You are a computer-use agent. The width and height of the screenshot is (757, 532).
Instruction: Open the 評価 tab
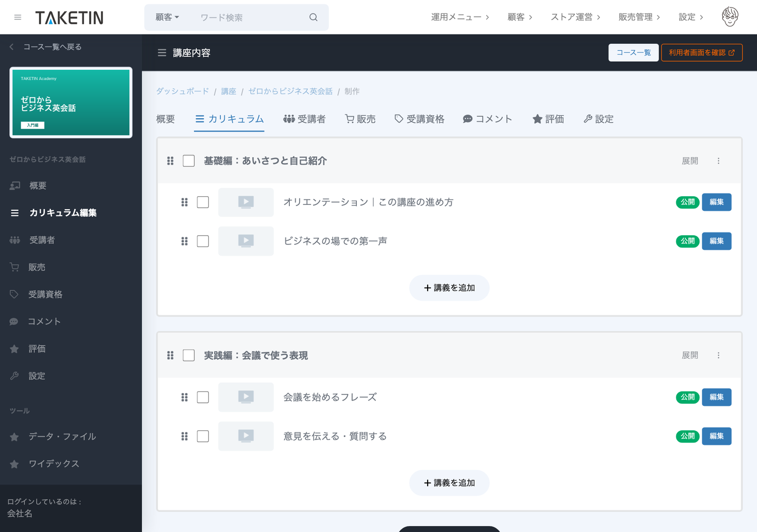[x=548, y=119]
